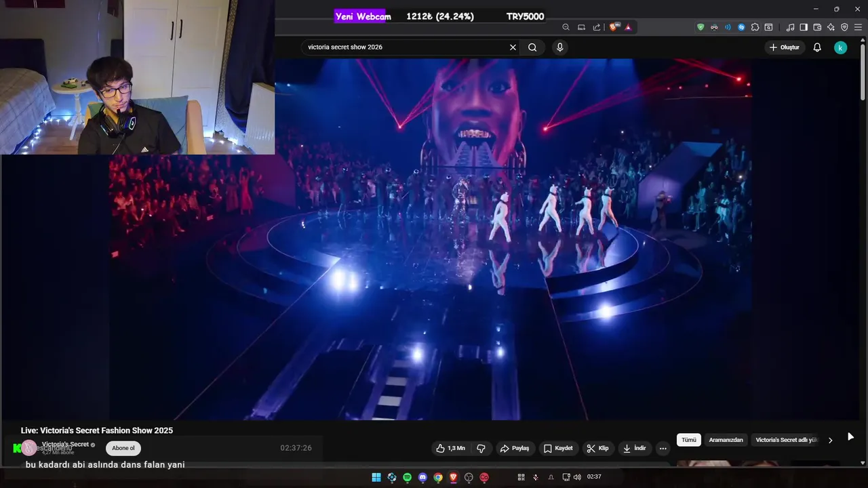Open more actions three-dot menu
The width and height of the screenshot is (868, 488).
pos(663,448)
